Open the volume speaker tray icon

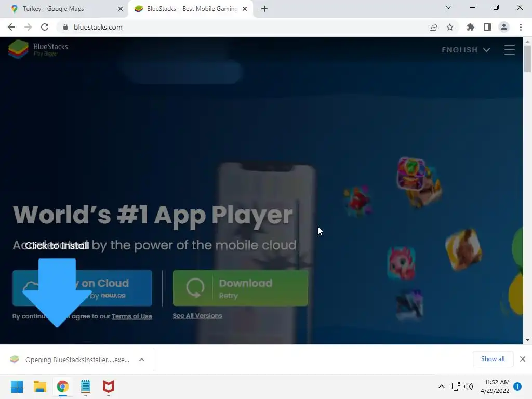point(469,387)
